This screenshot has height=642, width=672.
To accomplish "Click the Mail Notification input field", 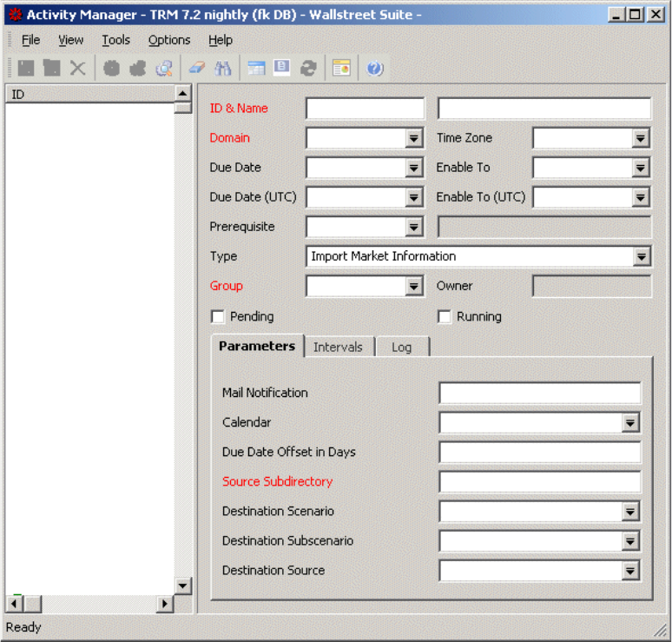I will point(540,393).
